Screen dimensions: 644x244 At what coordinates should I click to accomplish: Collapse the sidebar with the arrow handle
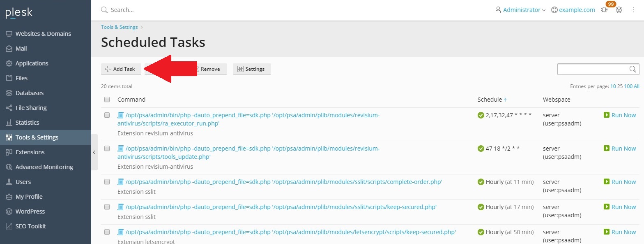coord(94,152)
